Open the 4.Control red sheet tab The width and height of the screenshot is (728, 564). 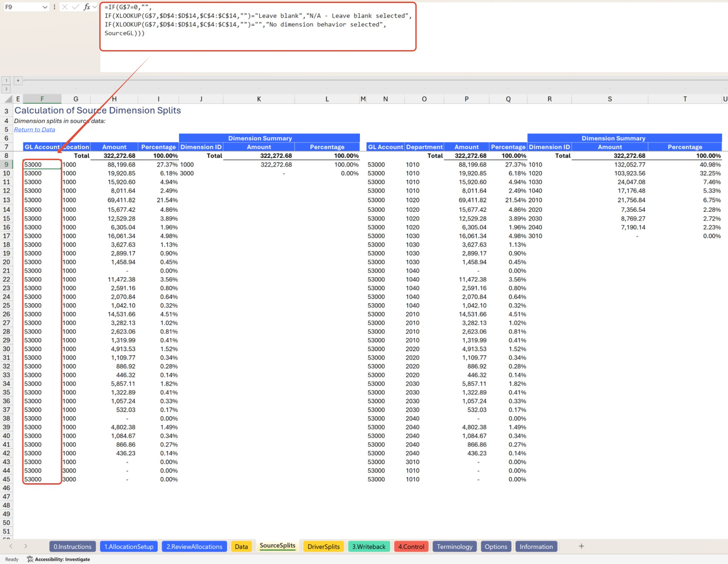coord(411,547)
